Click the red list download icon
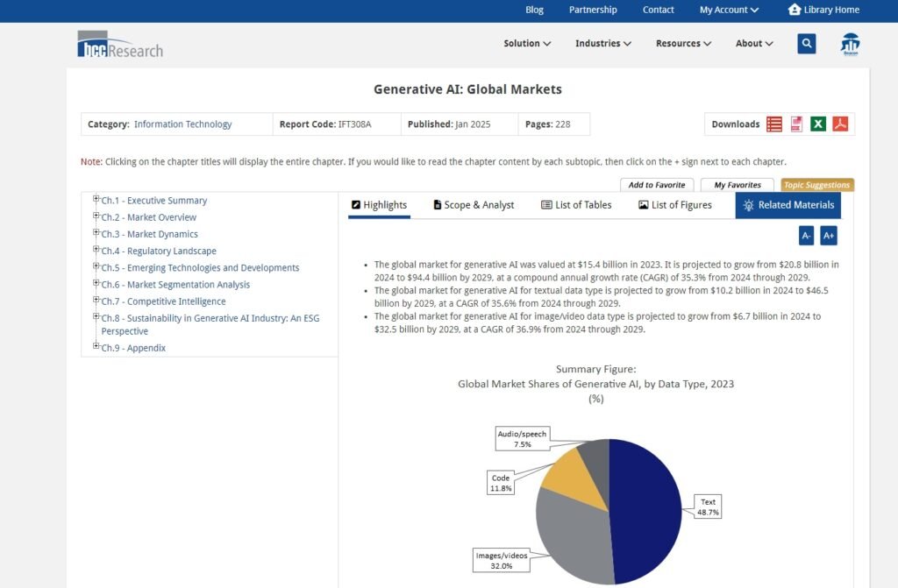 click(774, 124)
